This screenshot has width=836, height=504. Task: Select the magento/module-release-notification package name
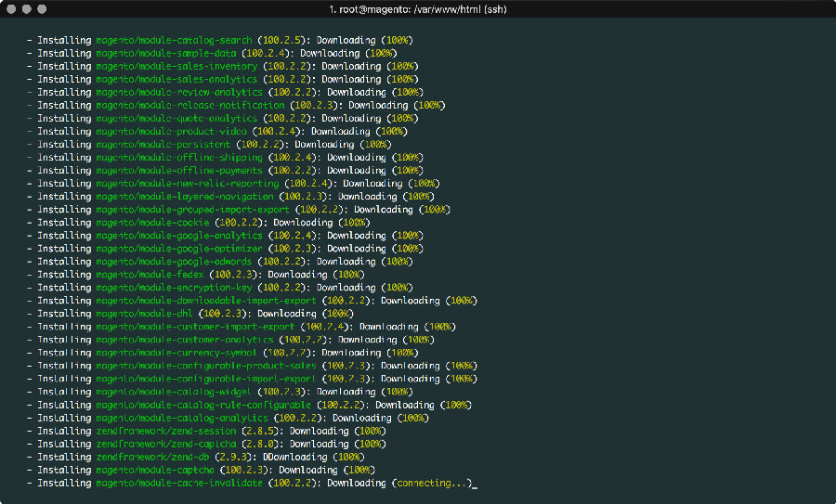coord(190,105)
